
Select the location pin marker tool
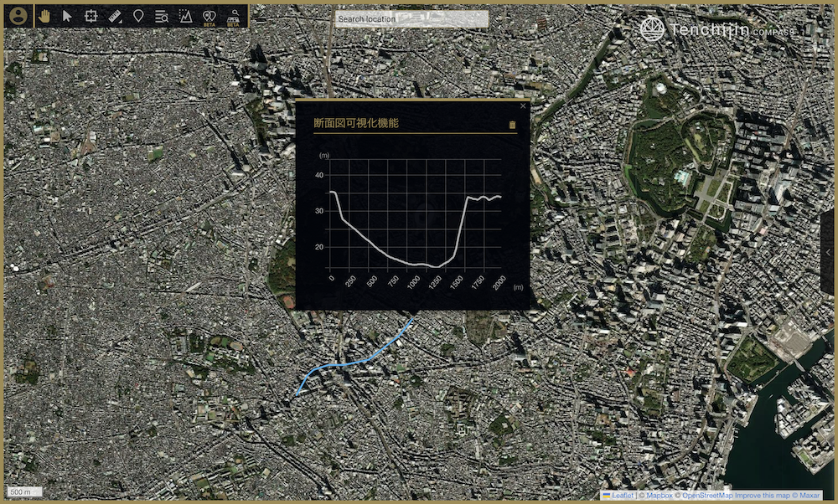coord(138,16)
